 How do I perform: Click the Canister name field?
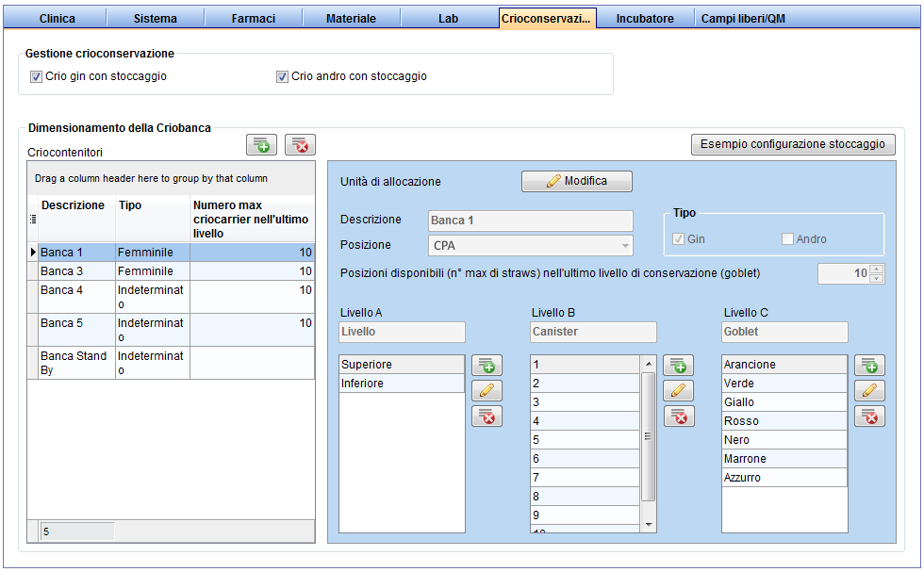(593, 332)
